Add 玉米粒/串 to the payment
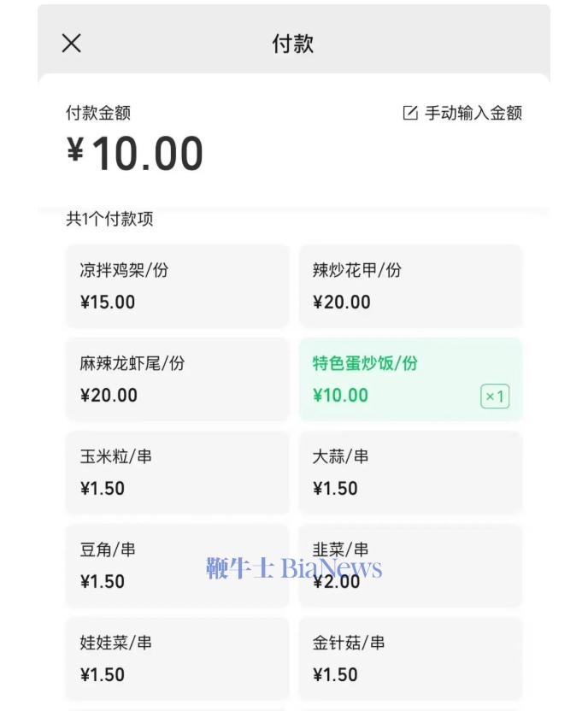The height and width of the screenshot is (711, 588). point(177,472)
